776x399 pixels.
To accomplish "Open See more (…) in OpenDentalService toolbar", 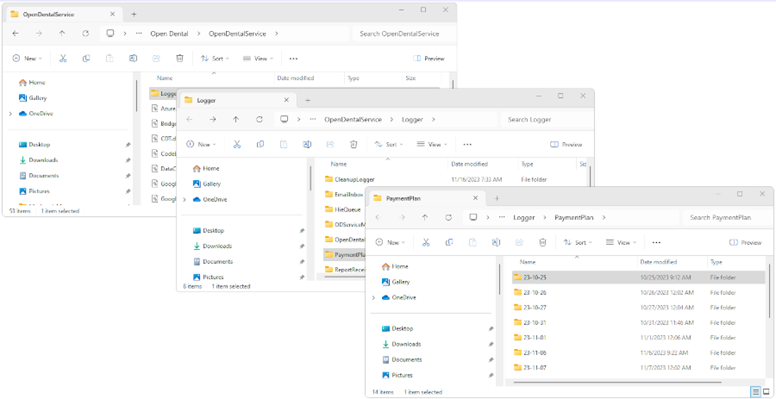I will [293, 58].
